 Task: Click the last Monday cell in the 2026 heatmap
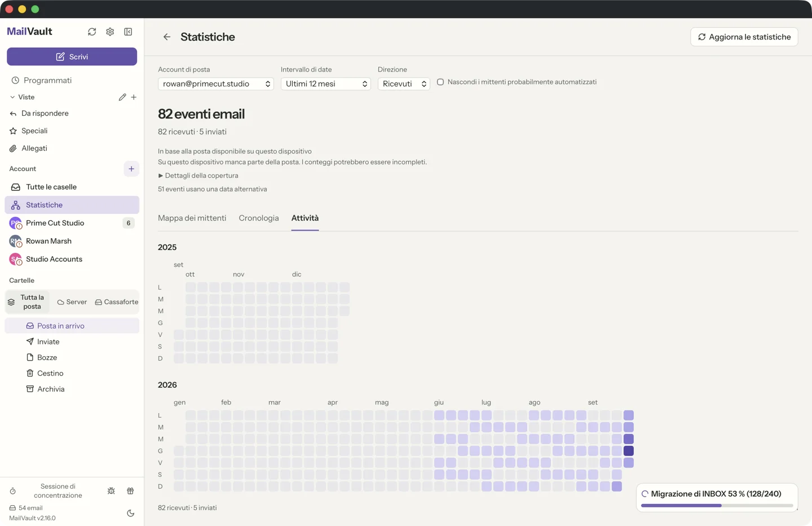point(629,415)
